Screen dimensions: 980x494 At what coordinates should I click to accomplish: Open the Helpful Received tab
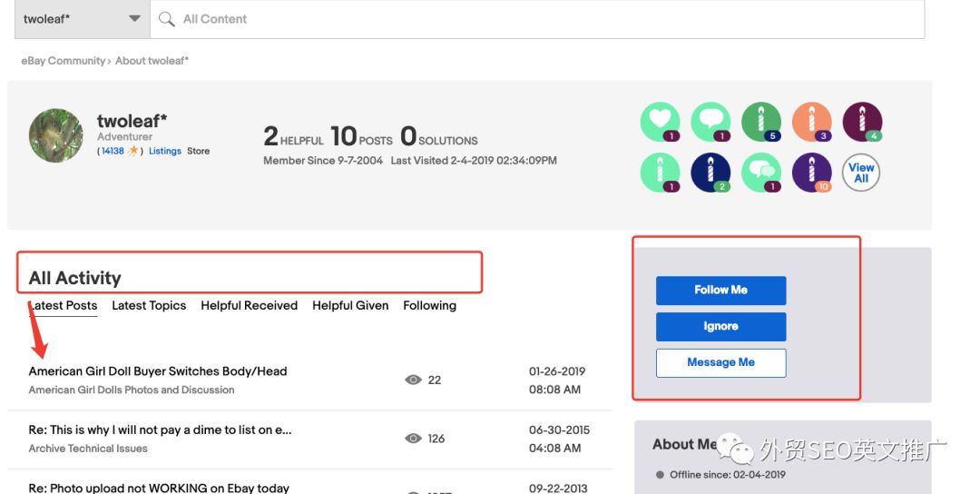pyautogui.click(x=249, y=306)
